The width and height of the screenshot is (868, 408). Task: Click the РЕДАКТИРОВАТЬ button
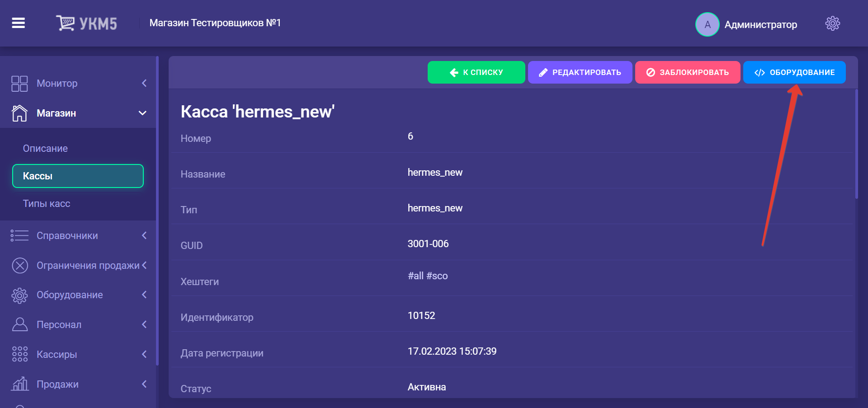(x=580, y=72)
